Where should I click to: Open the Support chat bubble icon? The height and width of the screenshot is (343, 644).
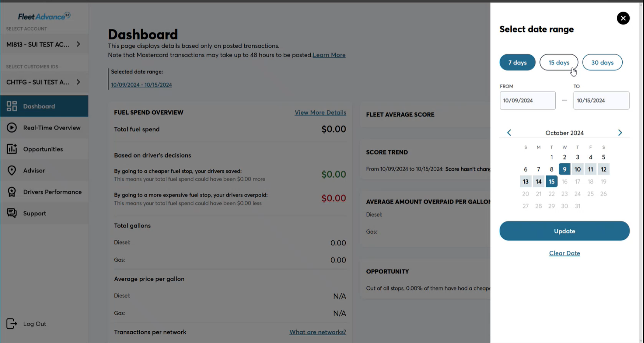click(x=12, y=213)
